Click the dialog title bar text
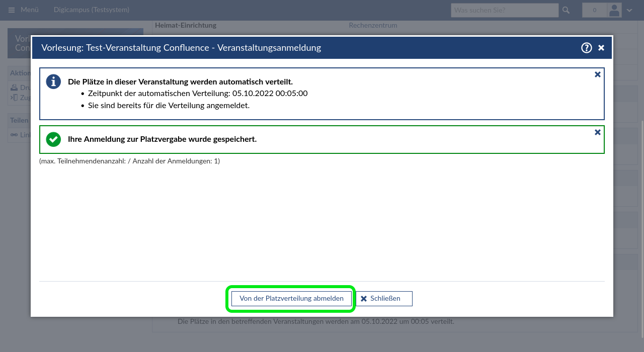Viewport: 644px width, 352px height. coord(181,48)
